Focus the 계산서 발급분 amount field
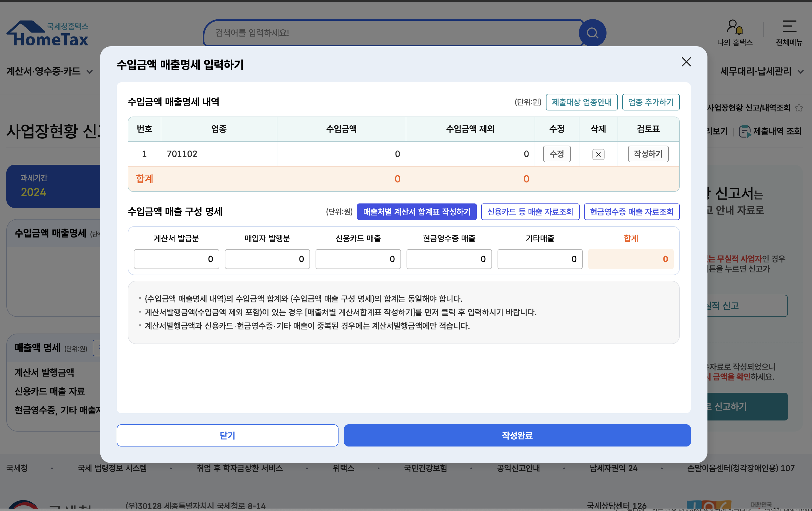The width and height of the screenshot is (812, 511). pyautogui.click(x=176, y=259)
